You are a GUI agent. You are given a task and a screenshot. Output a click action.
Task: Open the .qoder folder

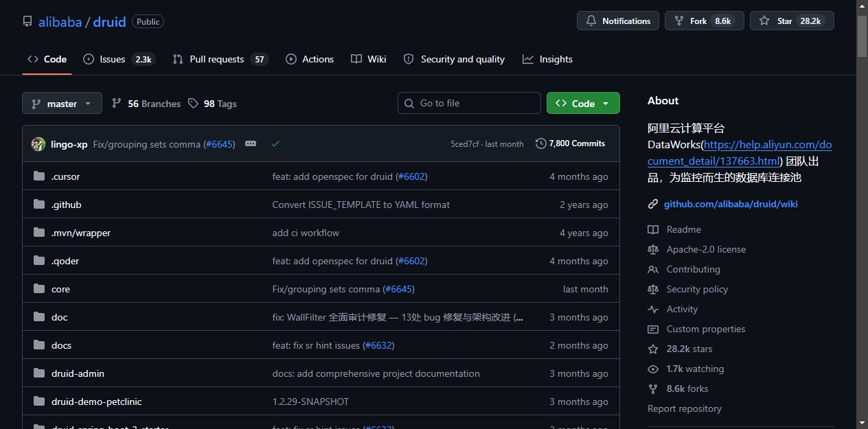click(x=65, y=261)
